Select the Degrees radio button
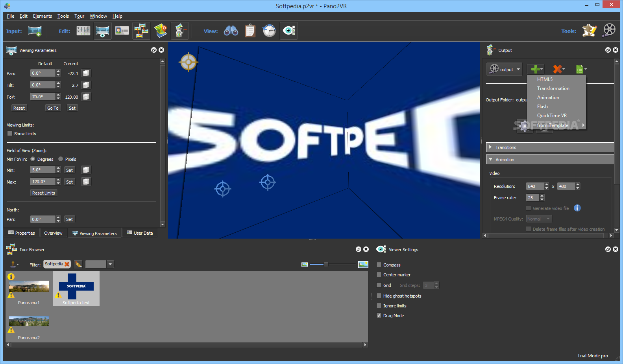The image size is (623, 364). pyautogui.click(x=33, y=159)
